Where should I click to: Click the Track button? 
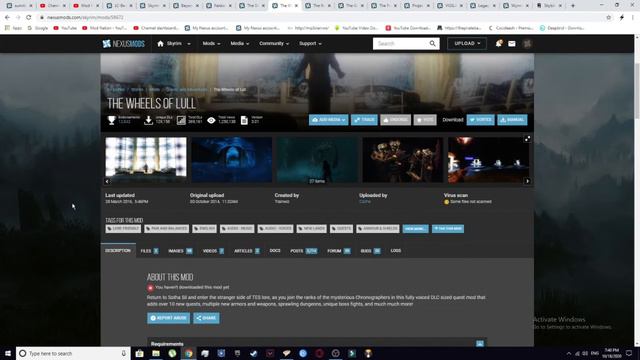(364, 120)
